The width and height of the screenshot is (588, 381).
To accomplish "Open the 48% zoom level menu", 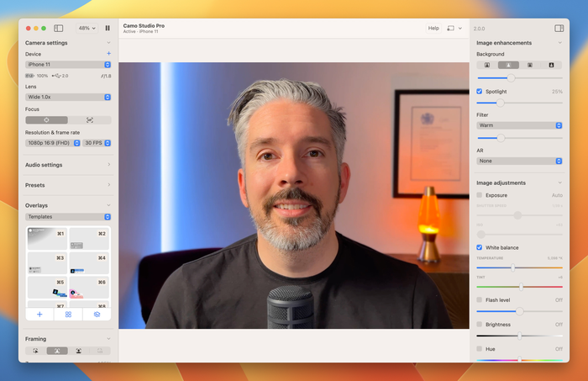I will [87, 28].
